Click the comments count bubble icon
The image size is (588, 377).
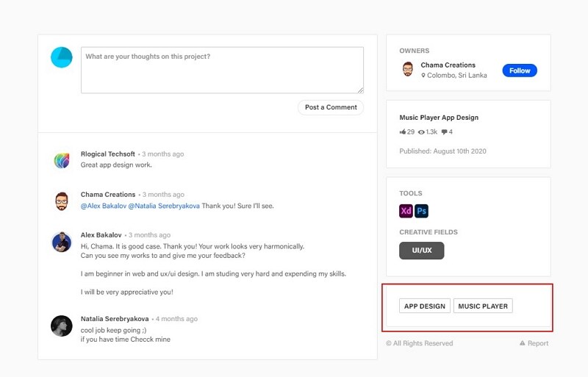pyautogui.click(x=445, y=132)
